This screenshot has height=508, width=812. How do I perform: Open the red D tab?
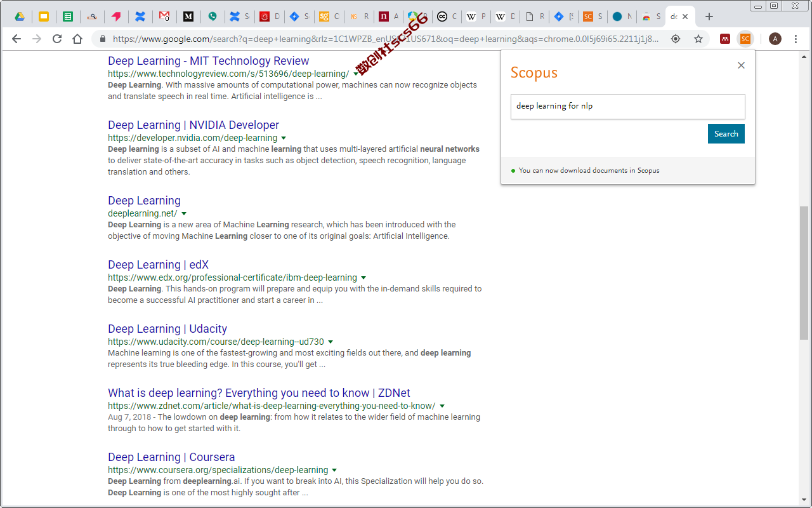(x=270, y=17)
